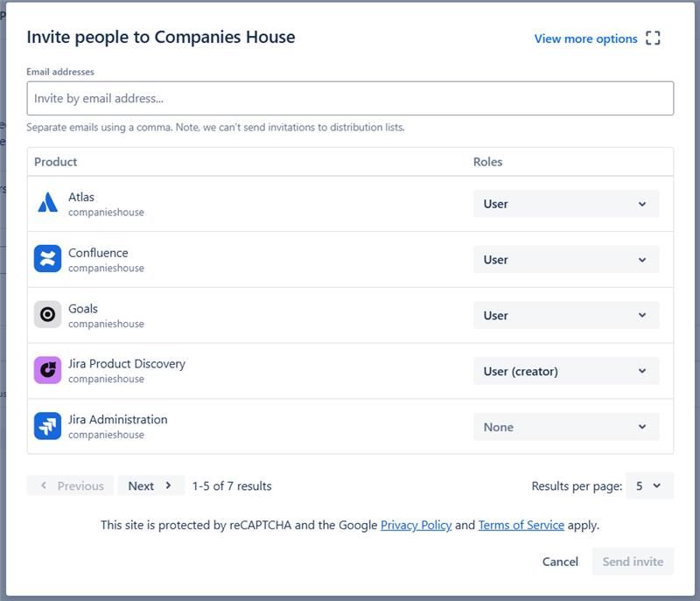This screenshot has height=601, width=700.
Task: Click the Roles column header
Action: [487, 162]
